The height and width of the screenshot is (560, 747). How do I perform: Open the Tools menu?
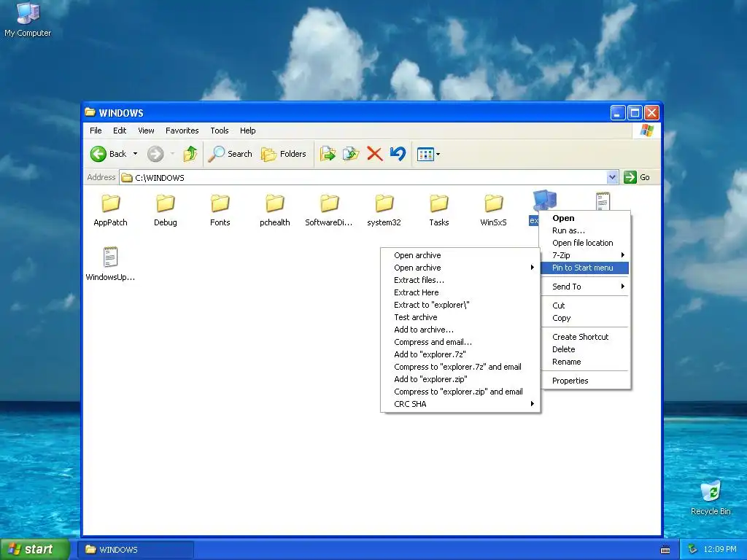pos(220,131)
